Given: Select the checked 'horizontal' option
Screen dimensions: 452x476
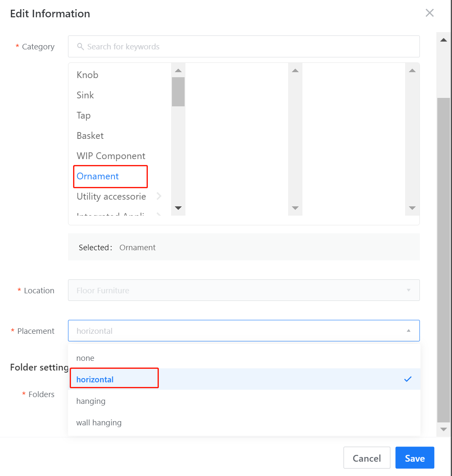Looking at the screenshot, I should pyautogui.click(x=95, y=379).
